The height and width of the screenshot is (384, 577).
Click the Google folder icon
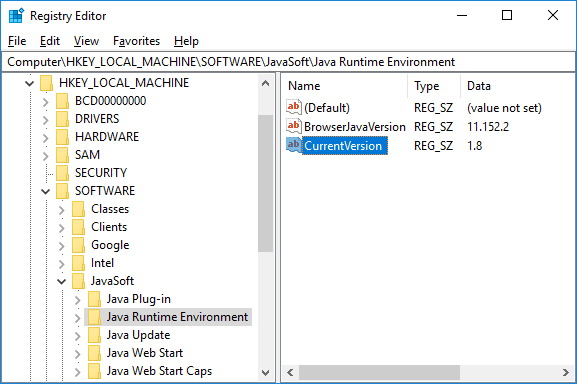pyautogui.click(x=78, y=245)
